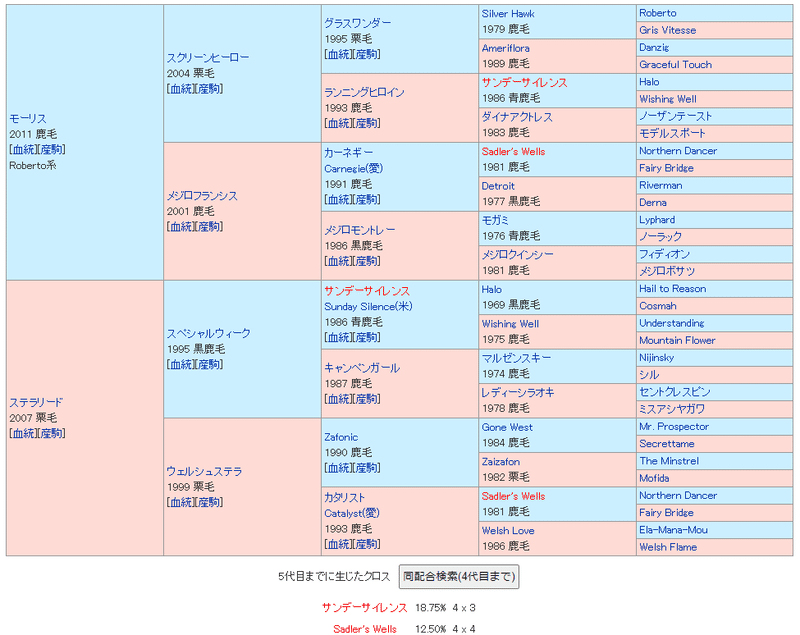Click 産駒 link under ステラリード

coord(51,434)
